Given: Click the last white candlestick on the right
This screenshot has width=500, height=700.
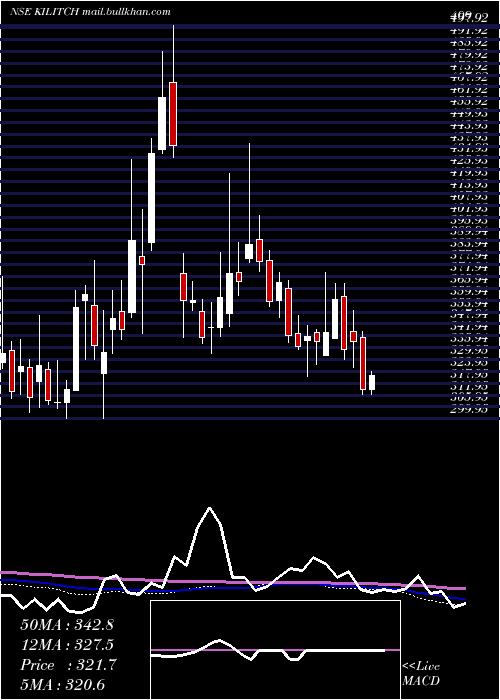Looking at the screenshot, I should pyautogui.click(x=371, y=382).
